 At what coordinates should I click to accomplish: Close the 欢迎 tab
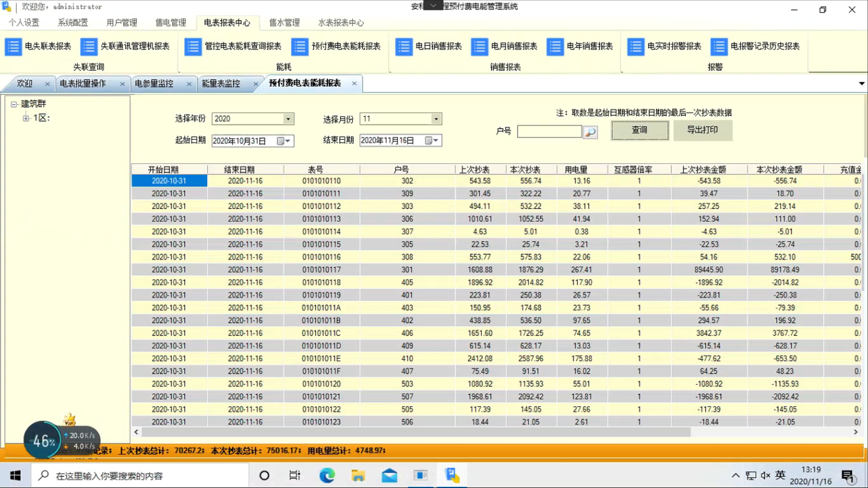tap(47, 84)
